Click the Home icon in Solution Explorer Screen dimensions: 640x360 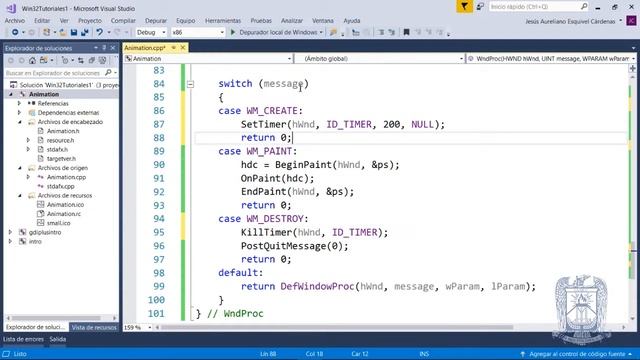[32, 60]
